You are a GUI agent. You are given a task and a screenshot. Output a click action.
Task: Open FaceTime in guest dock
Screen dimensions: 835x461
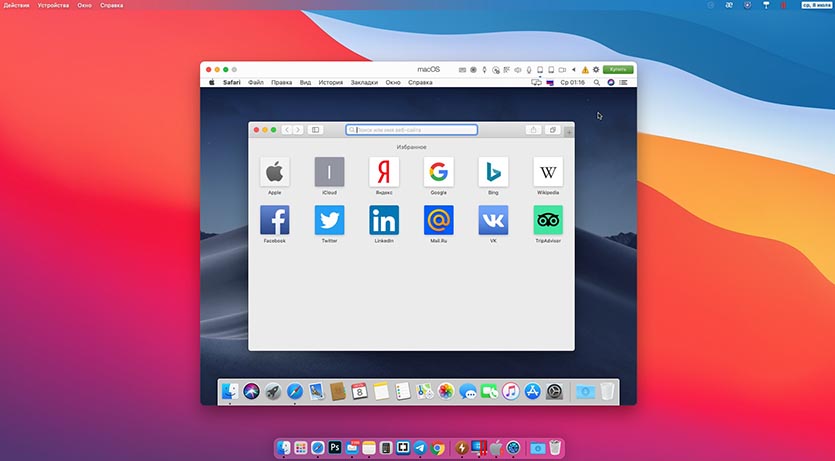point(489,391)
